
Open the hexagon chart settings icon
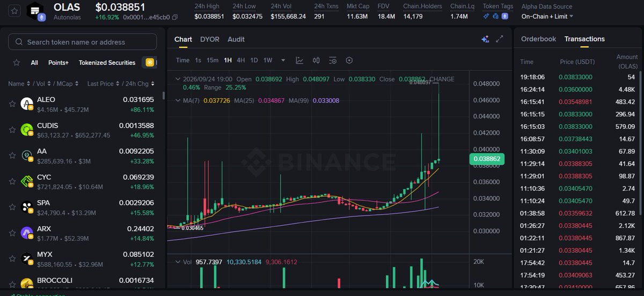pyautogui.click(x=349, y=60)
